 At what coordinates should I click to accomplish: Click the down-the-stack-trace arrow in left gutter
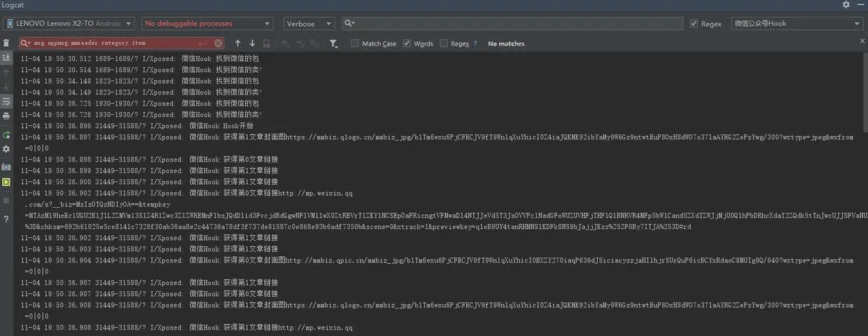coord(6,87)
